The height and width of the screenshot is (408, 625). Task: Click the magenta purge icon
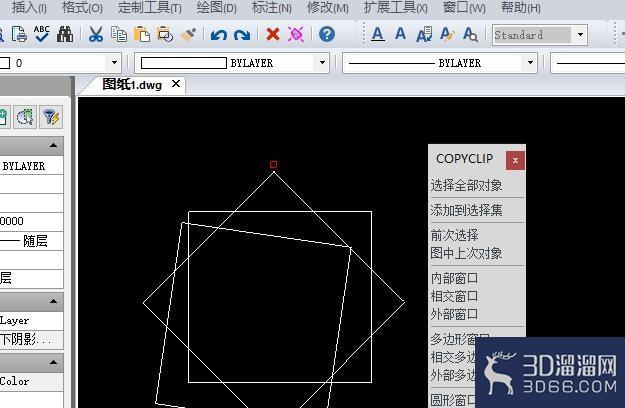(x=296, y=34)
